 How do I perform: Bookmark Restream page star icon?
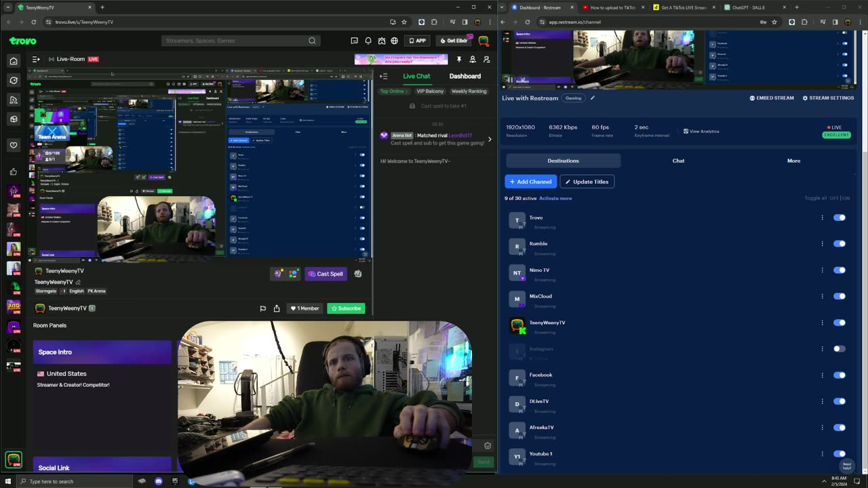[x=774, y=22]
